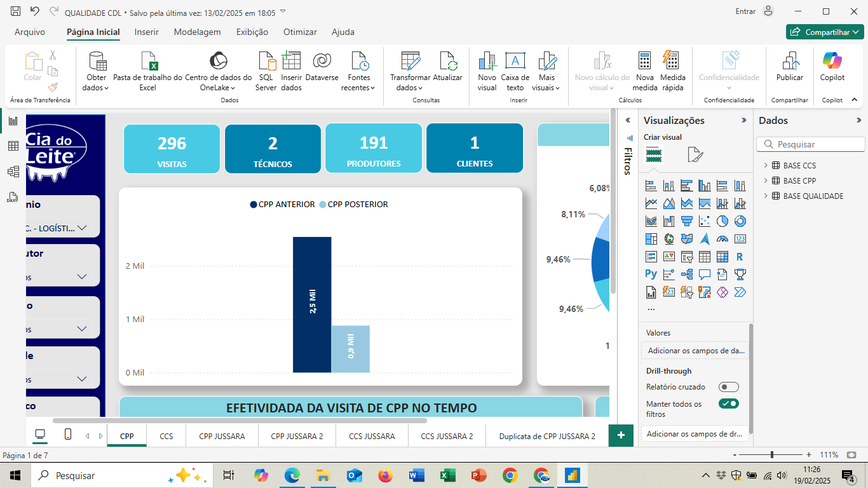Select the R script visual
868x488 pixels.
pos(740,257)
